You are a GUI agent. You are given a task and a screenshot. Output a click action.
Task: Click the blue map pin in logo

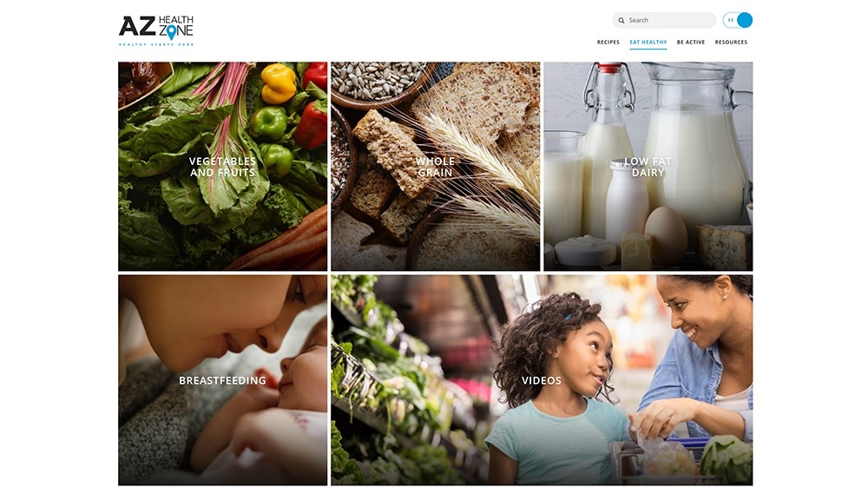(172, 33)
